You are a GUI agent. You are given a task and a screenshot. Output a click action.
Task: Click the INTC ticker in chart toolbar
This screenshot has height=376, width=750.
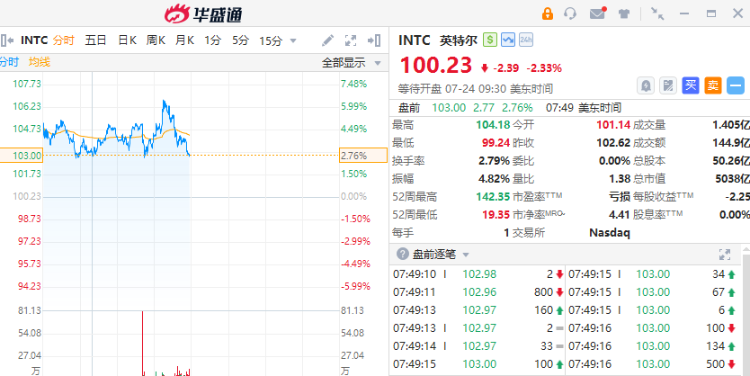tap(34, 41)
